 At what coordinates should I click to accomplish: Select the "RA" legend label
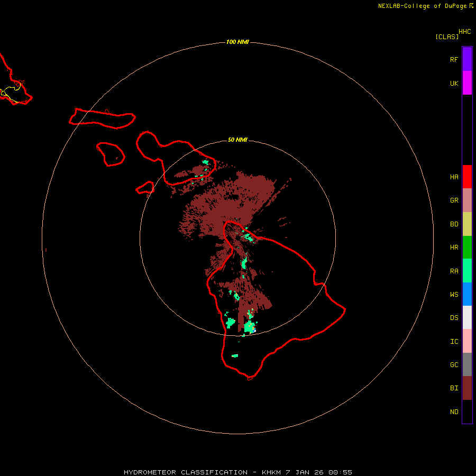[x=454, y=271]
